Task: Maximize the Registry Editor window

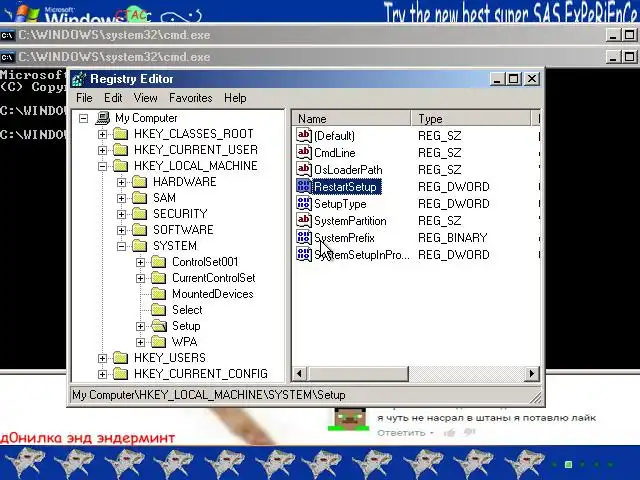Action: [513, 79]
